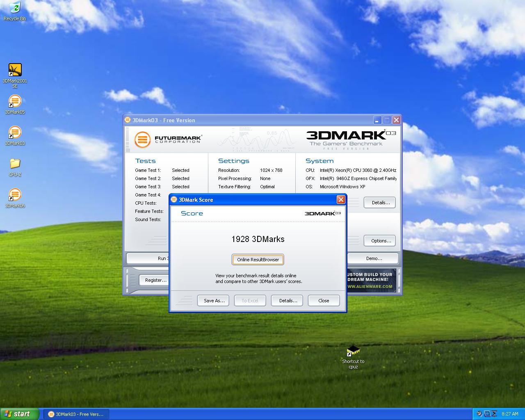This screenshot has width=525, height=420.
Task: Close the 3DMark Score dialog with X
Action: (x=341, y=200)
